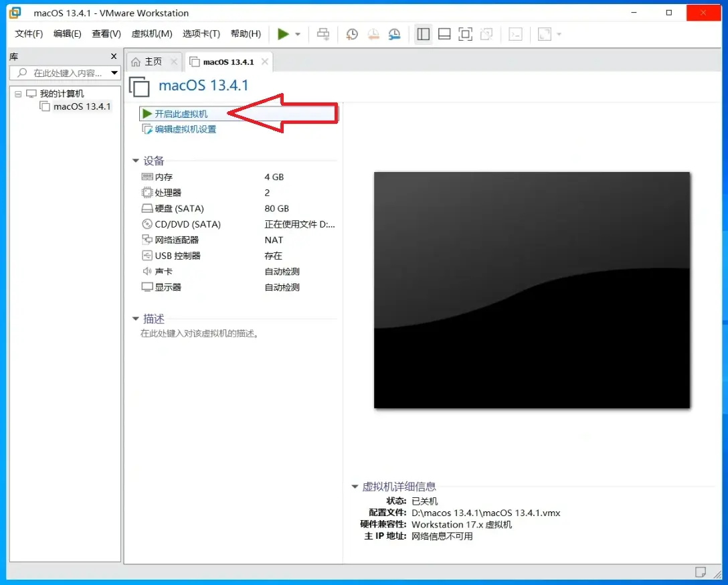
Task: Click the 硬盘 (SATA) device row
Action: (238, 208)
